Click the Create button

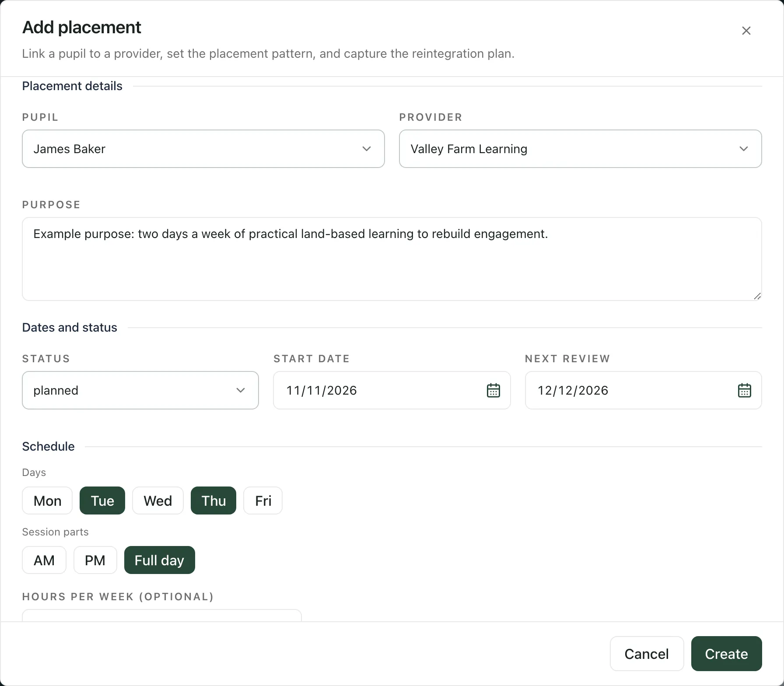pos(727,654)
